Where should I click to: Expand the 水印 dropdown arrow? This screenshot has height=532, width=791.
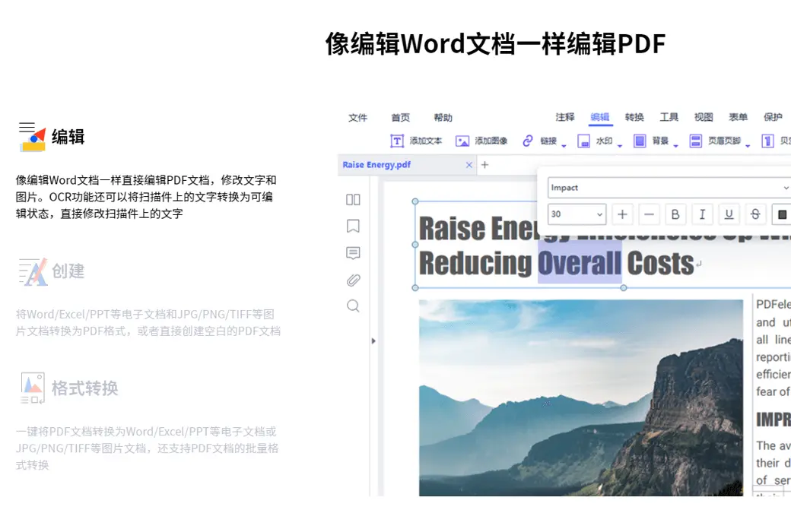(x=620, y=146)
